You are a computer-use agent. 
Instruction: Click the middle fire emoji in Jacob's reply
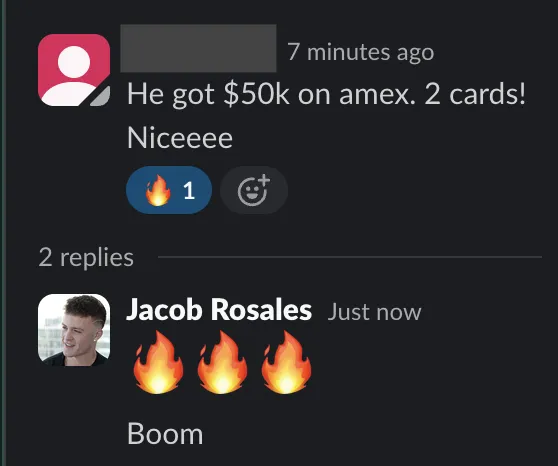coord(222,362)
